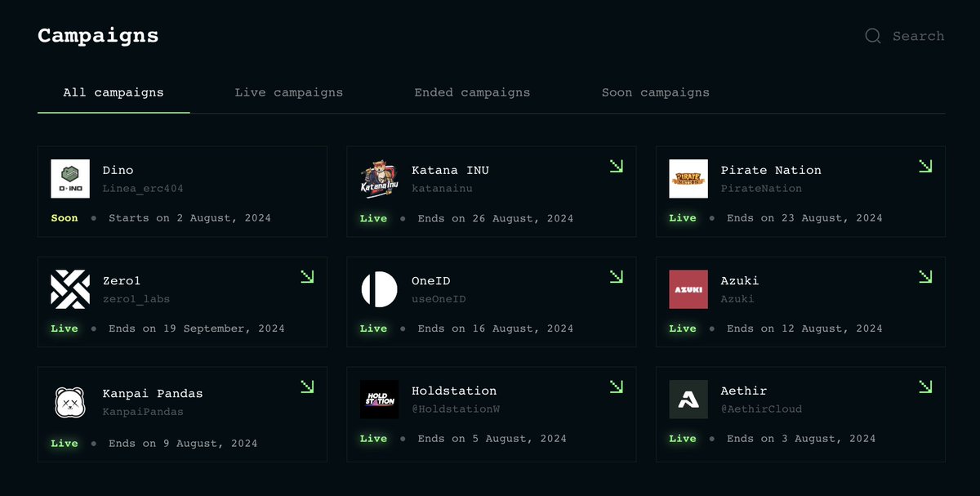Screen dimensions: 980x496
Task: Click the useOneID handle text
Action: pyautogui.click(x=439, y=299)
